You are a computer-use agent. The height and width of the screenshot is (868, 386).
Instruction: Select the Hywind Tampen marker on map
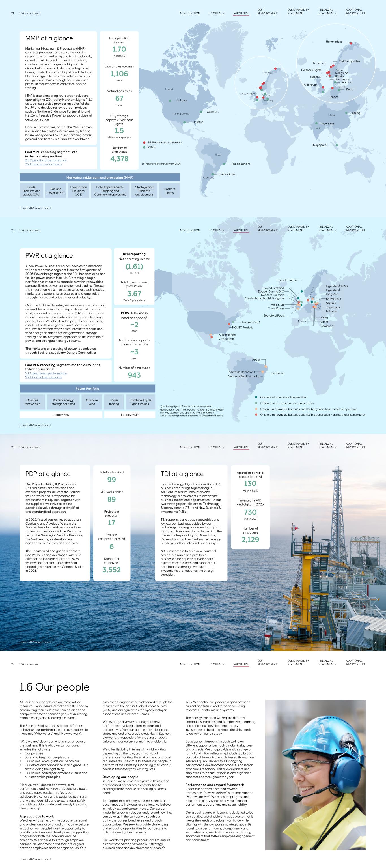click(x=301, y=291)
